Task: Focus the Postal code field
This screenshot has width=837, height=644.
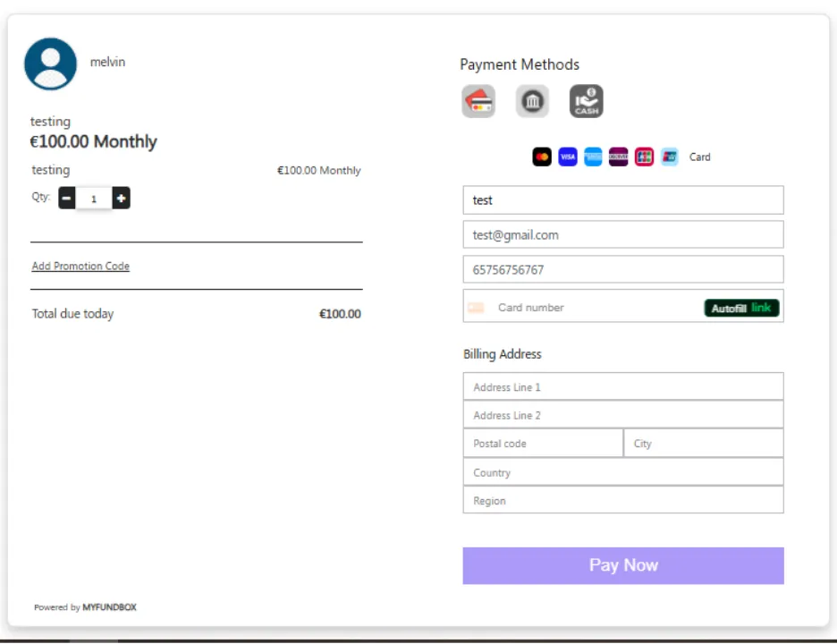Action: (543, 444)
